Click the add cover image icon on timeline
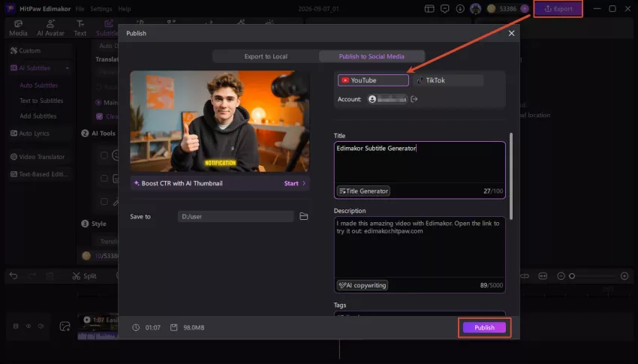 65,326
